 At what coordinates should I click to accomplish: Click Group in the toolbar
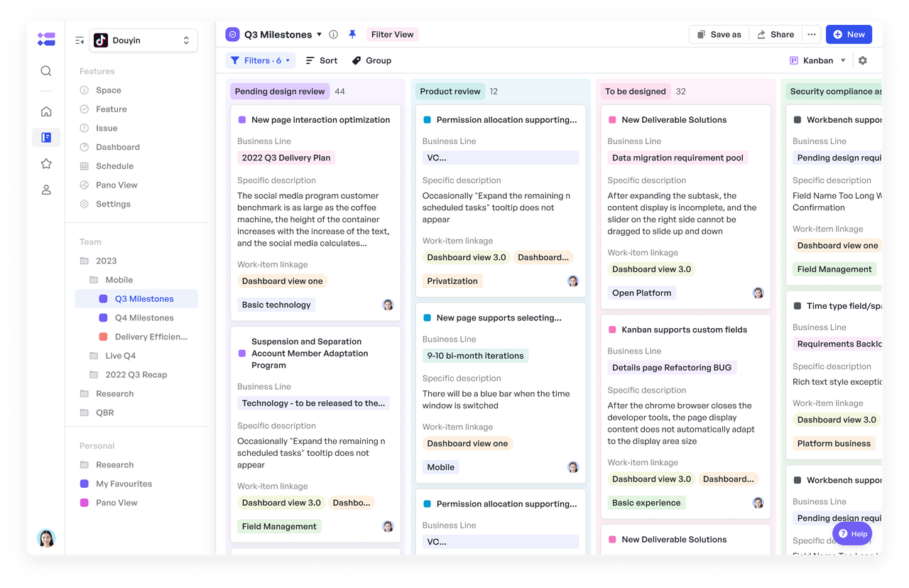(371, 60)
